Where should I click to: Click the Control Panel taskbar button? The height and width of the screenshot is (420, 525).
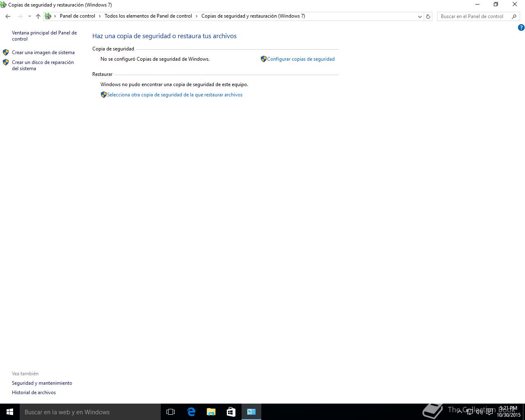(x=251, y=412)
